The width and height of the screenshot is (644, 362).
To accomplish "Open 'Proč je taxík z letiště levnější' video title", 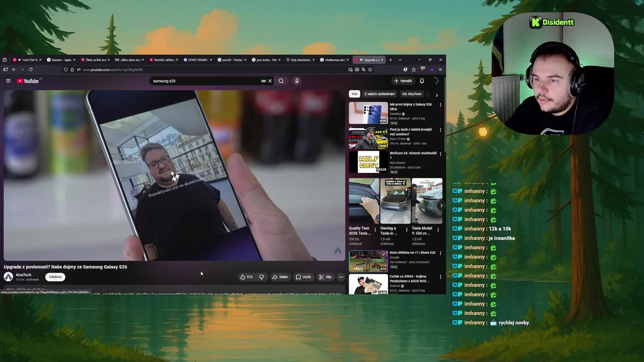I will pos(411,132).
